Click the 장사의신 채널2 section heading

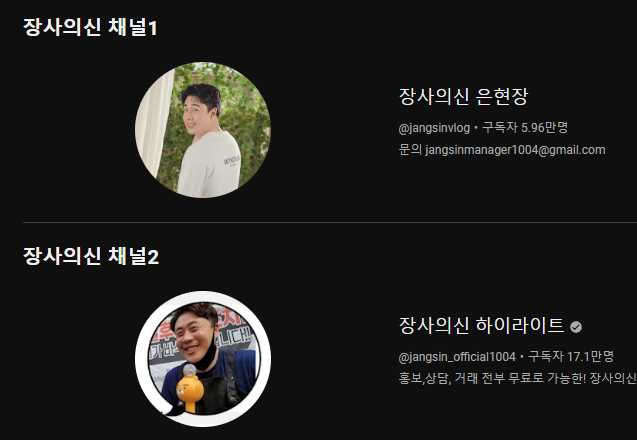91,256
